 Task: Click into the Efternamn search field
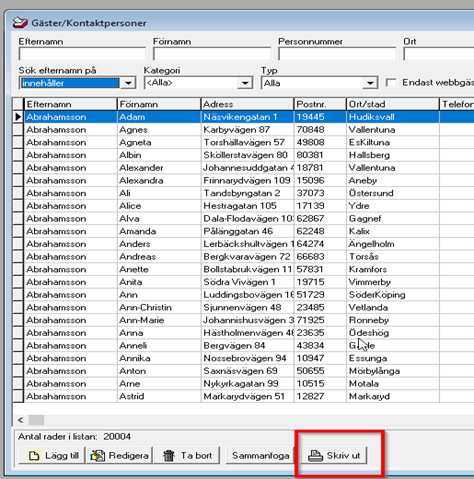(82, 54)
